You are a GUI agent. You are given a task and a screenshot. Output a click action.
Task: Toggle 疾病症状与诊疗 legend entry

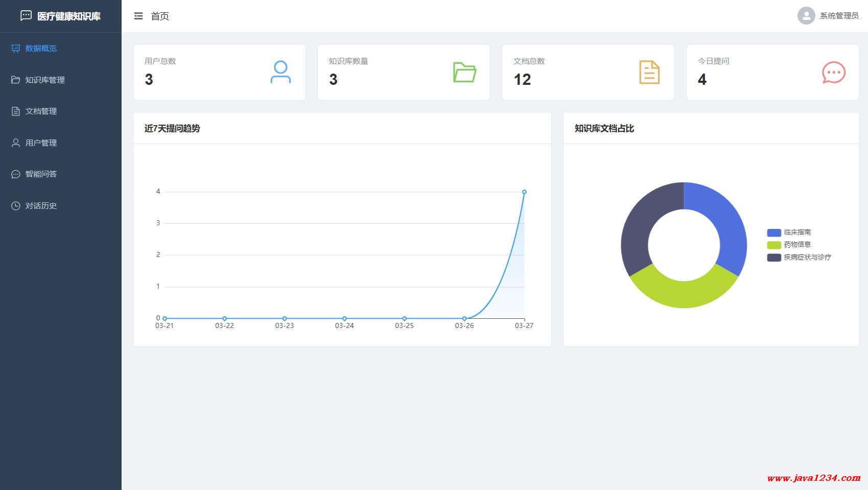[x=800, y=258]
